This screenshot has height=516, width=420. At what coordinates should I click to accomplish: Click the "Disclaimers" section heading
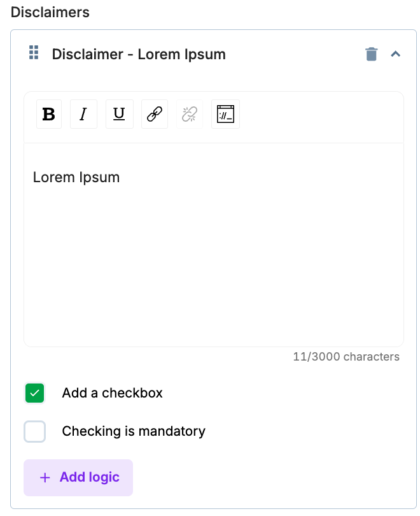(x=50, y=12)
